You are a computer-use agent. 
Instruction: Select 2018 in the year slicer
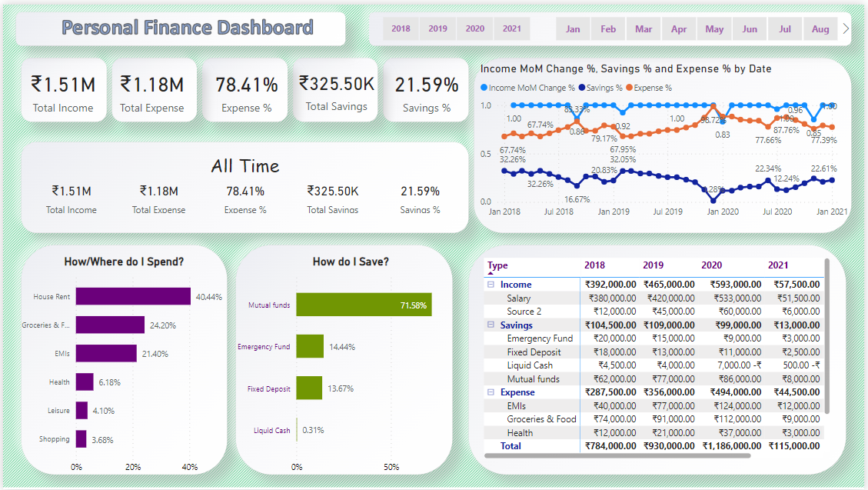pos(401,28)
